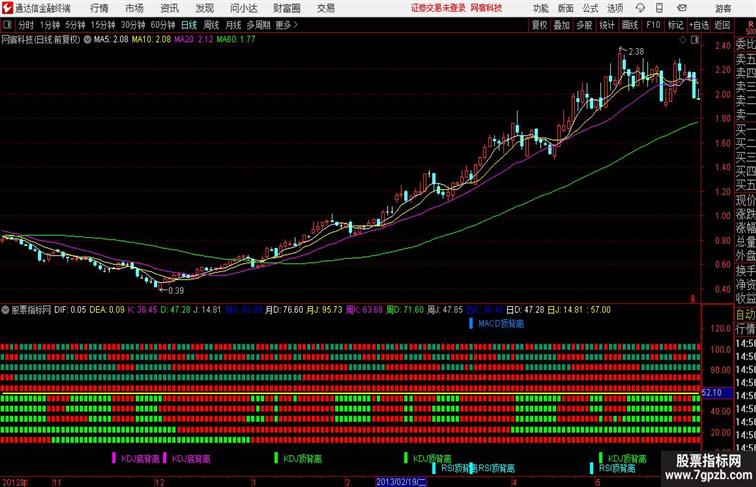The image size is (756, 487).
Task: Click the MA60: 1.77 indicator label
Action: [236, 40]
